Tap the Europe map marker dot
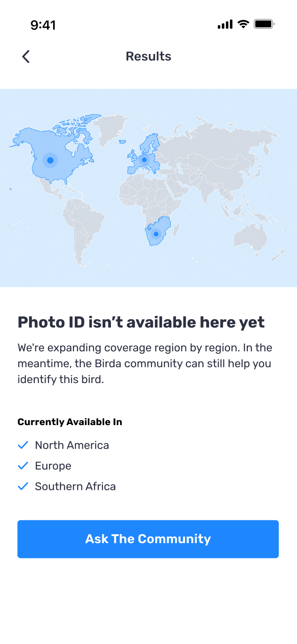The height and width of the screenshot is (644, 297). pyautogui.click(x=144, y=160)
